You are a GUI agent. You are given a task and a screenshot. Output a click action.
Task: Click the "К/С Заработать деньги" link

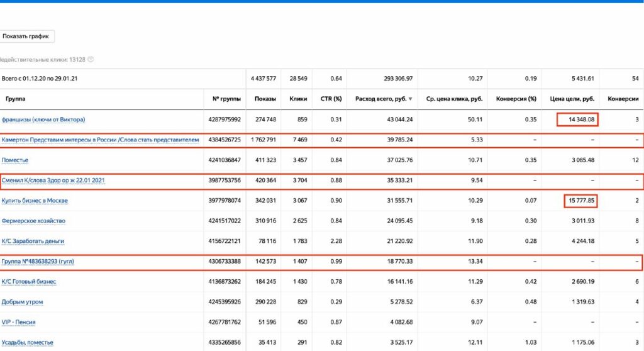pos(33,241)
